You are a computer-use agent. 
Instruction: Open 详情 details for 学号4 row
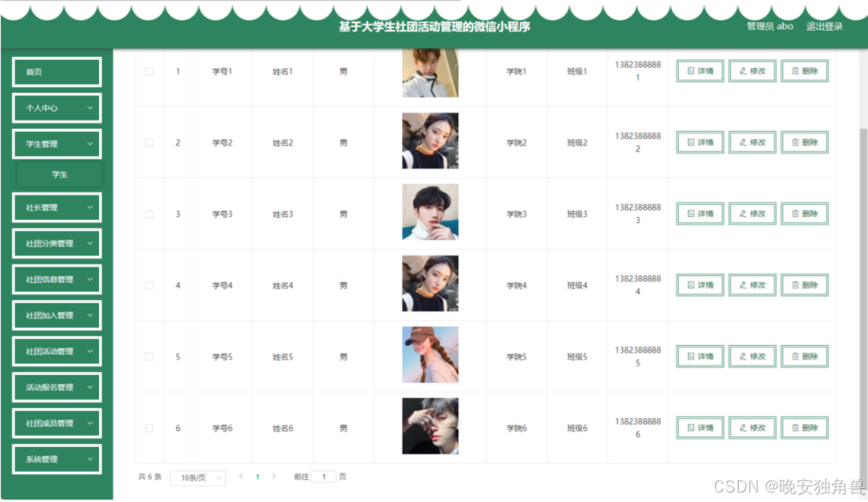[699, 284]
